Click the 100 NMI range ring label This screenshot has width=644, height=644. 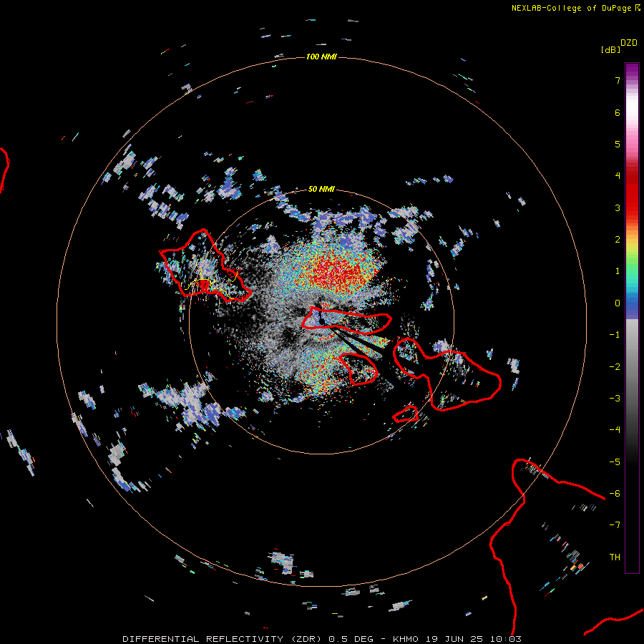click(321, 57)
